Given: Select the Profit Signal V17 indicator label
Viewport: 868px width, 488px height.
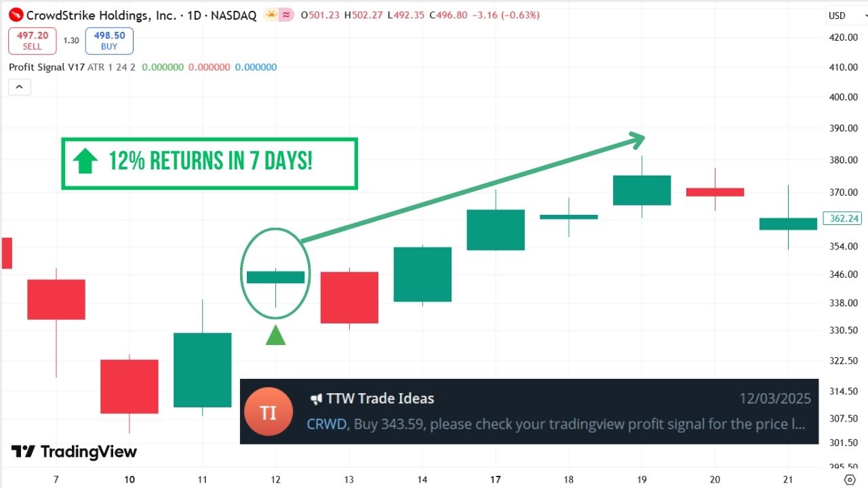Looking at the screenshot, I should point(47,67).
